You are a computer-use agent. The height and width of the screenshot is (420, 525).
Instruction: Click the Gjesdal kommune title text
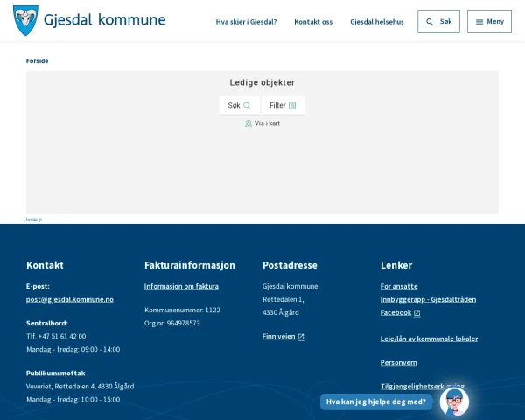tap(105, 20)
